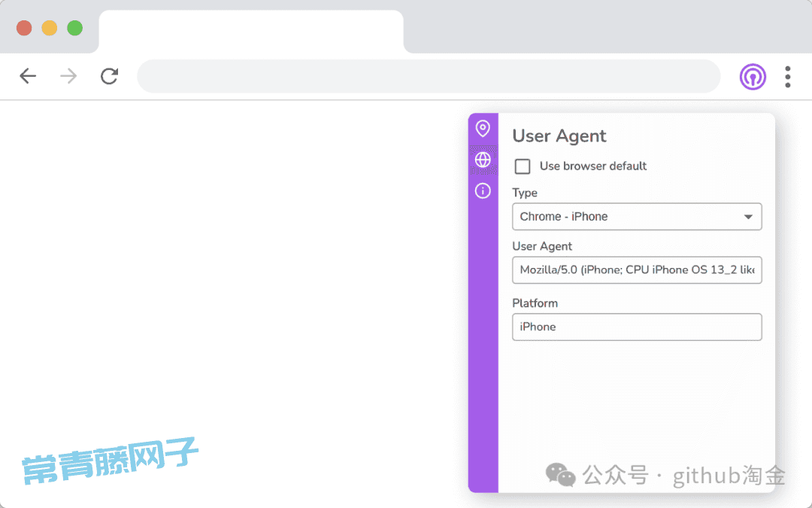The width and height of the screenshot is (812, 508).
Task: Click the User Agent panel heading
Action: coord(559,135)
